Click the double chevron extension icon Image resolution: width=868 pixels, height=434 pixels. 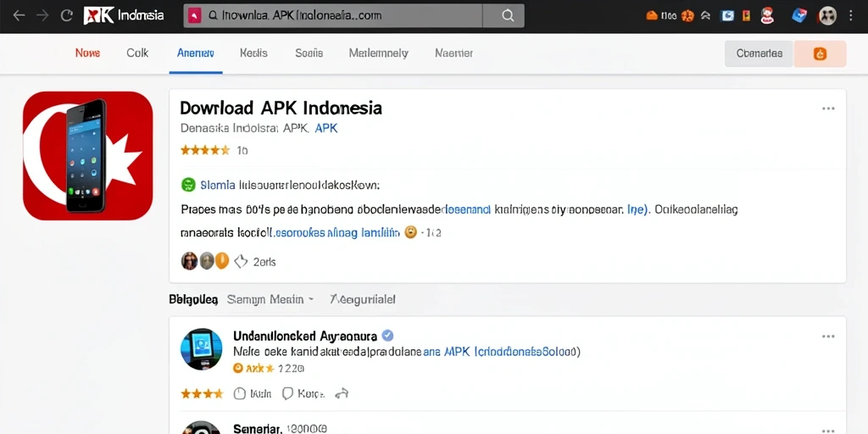click(x=706, y=16)
